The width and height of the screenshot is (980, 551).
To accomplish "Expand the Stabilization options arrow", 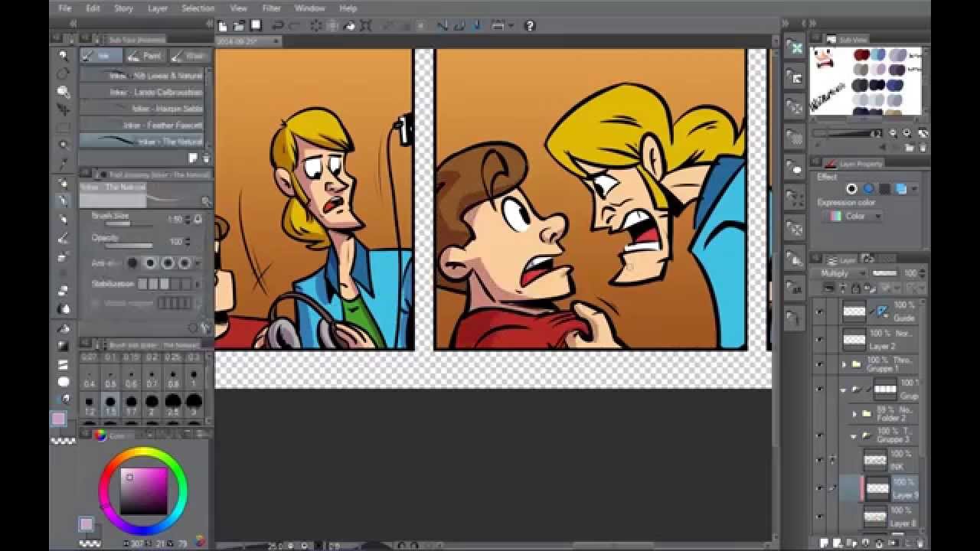I will coord(198,284).
